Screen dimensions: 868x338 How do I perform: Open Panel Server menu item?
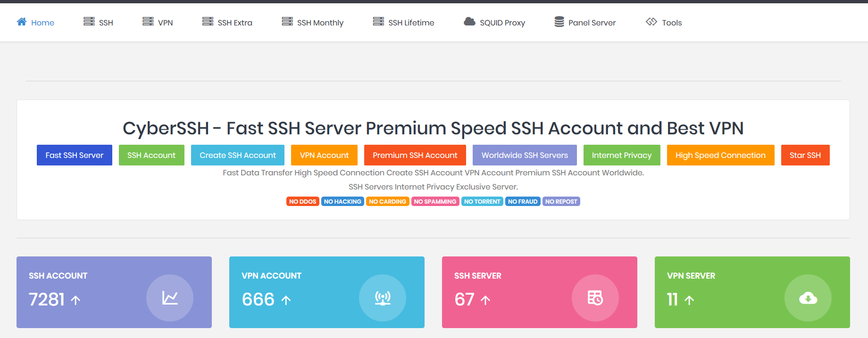tap(585, 22)
